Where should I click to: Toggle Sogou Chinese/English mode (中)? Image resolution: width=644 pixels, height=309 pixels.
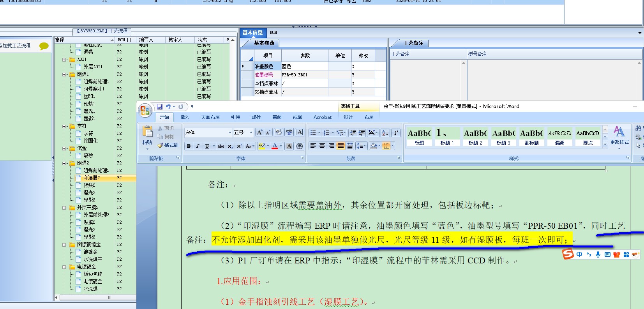pyautogui.click(x=579, y=254)
